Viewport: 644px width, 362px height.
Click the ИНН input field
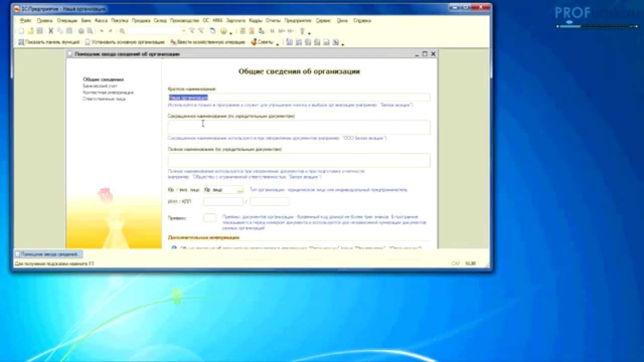[x=223, y=202]
